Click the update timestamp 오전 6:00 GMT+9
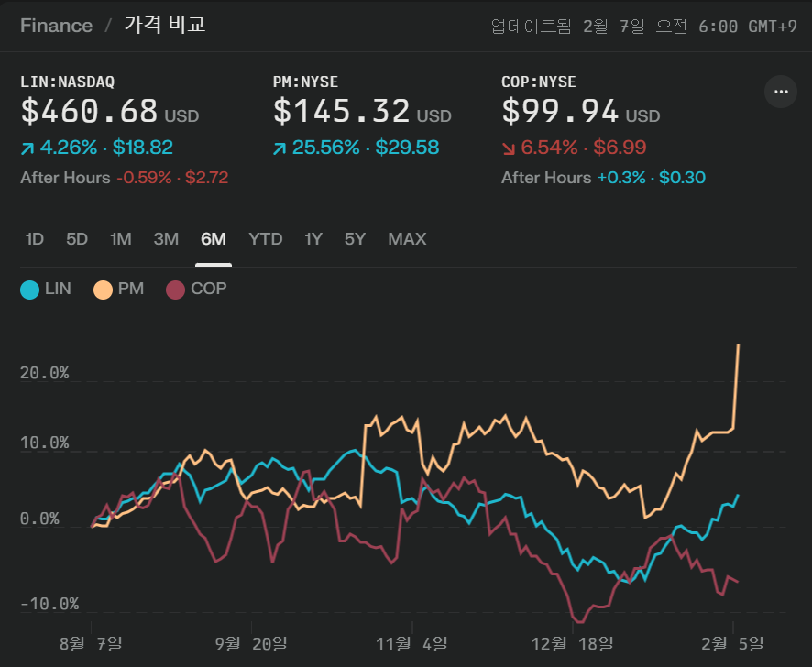The image size is (812, 667). [726, 26]
